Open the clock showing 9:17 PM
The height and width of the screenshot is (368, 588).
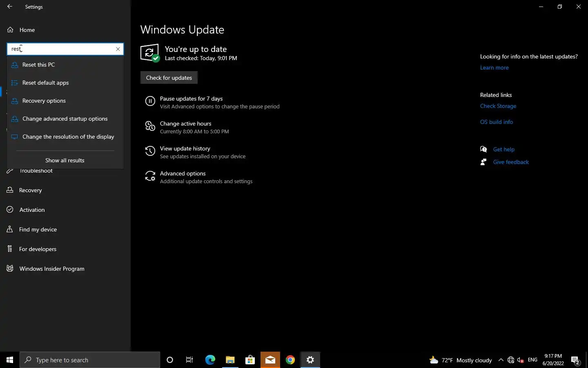(553, 360)
